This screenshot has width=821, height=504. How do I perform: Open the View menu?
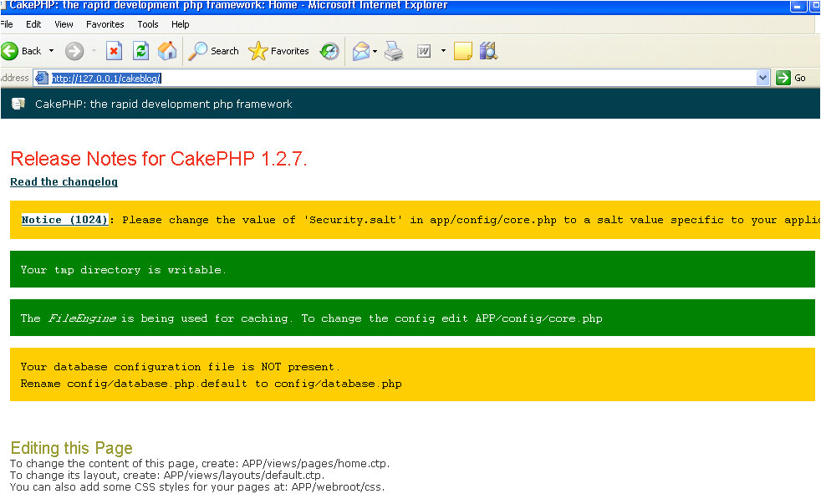coord(64,24)
